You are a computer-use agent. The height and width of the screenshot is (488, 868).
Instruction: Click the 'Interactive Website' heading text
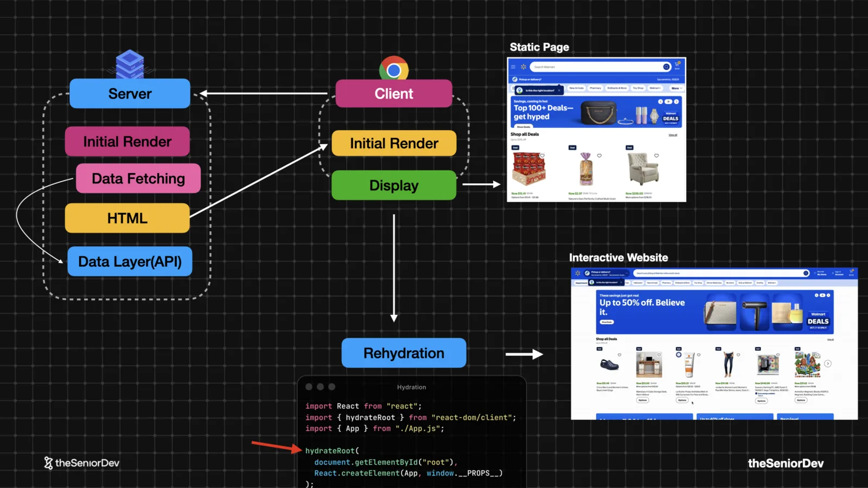(x=618, y=258)
